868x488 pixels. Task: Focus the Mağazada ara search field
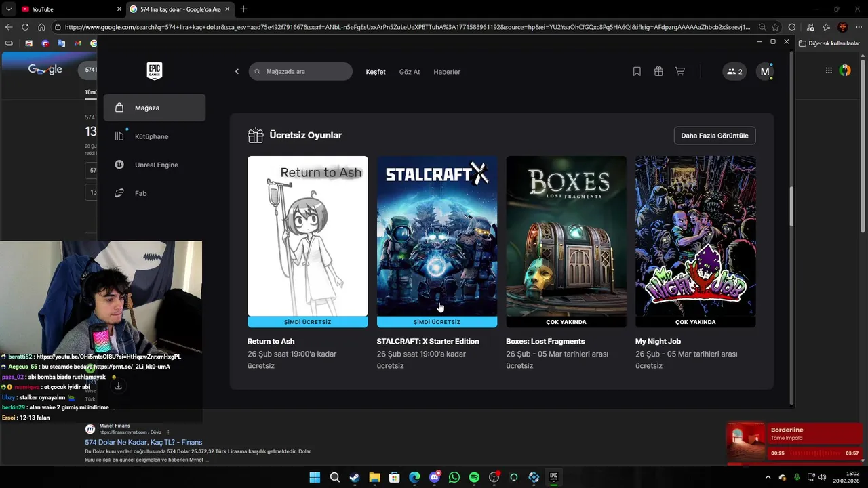coord(300,71)
